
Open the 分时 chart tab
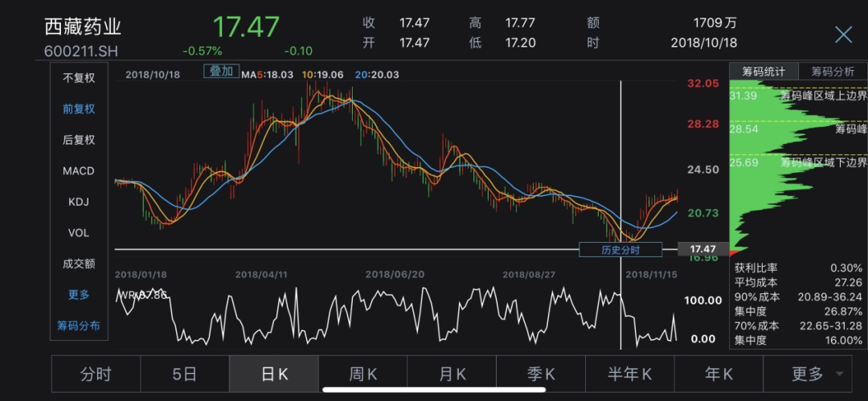pos(96,374)
